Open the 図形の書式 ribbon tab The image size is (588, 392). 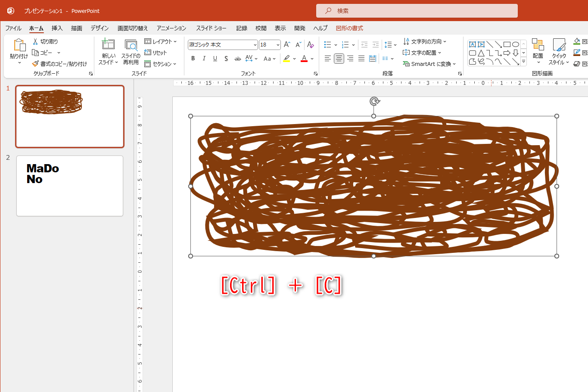[x=350, y=28]
